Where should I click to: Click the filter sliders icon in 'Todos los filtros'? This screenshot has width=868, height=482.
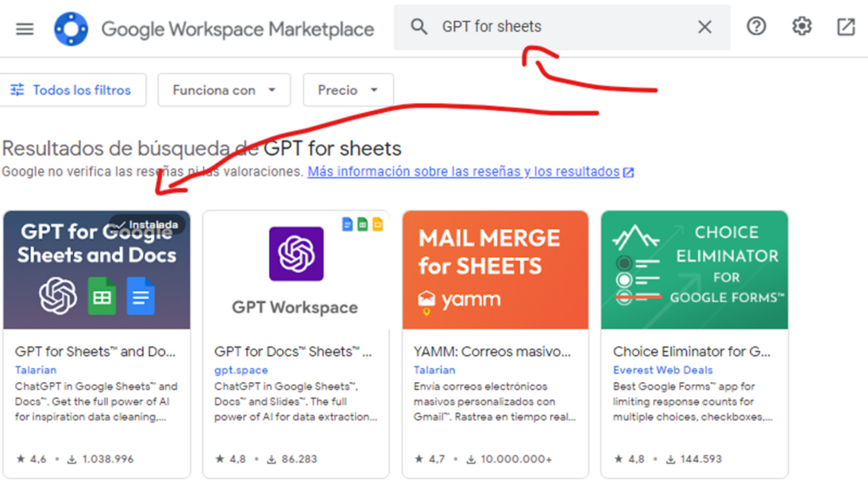tap(17, 89)
